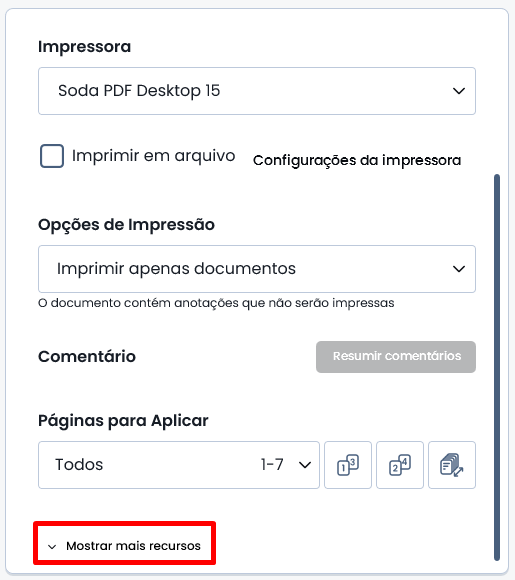The image size is (515, 580).
Task: Click the Imprimir em arquivo label text
Action: [154, 156]
